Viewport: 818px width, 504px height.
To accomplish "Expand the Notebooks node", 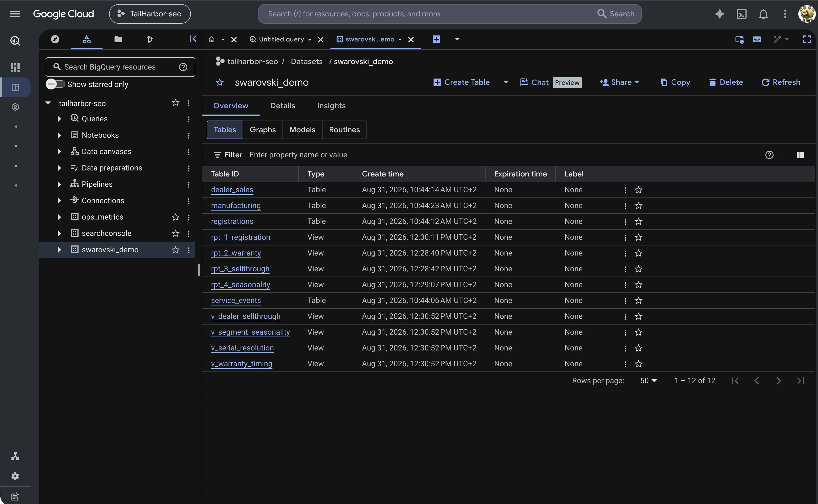I will pos(59,135).
